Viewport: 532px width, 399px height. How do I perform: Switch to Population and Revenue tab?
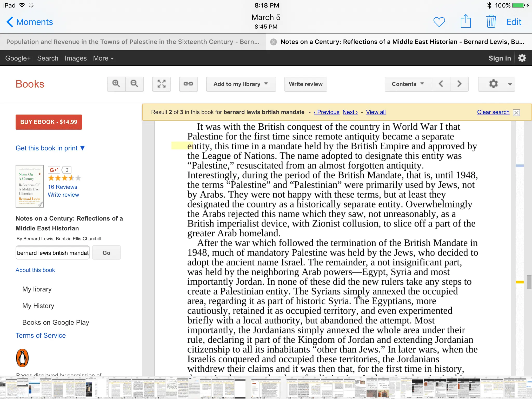(x=132, y=42)
